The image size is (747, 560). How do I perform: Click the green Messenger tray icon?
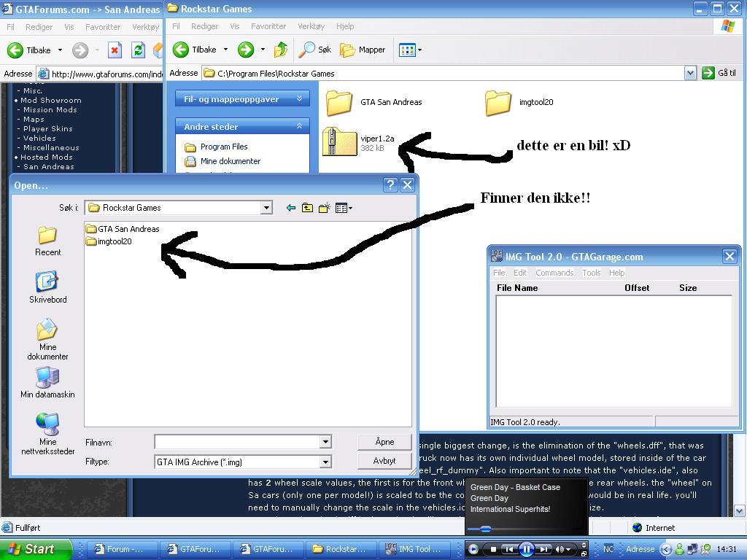(680, 550)
